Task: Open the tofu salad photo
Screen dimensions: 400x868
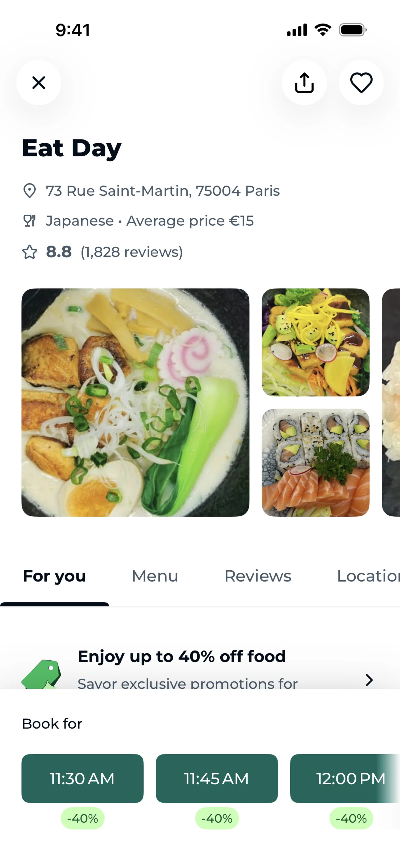Action: click(315, 342)
